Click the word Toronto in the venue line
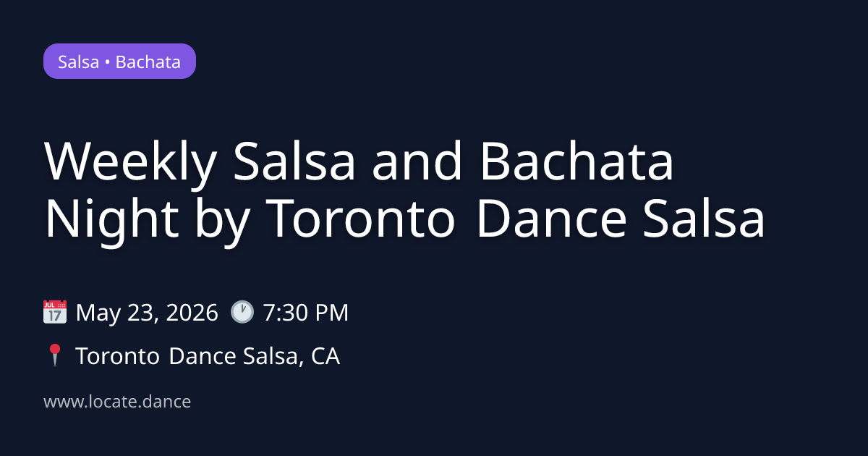868x456 pixels. [x=118, y=356]
